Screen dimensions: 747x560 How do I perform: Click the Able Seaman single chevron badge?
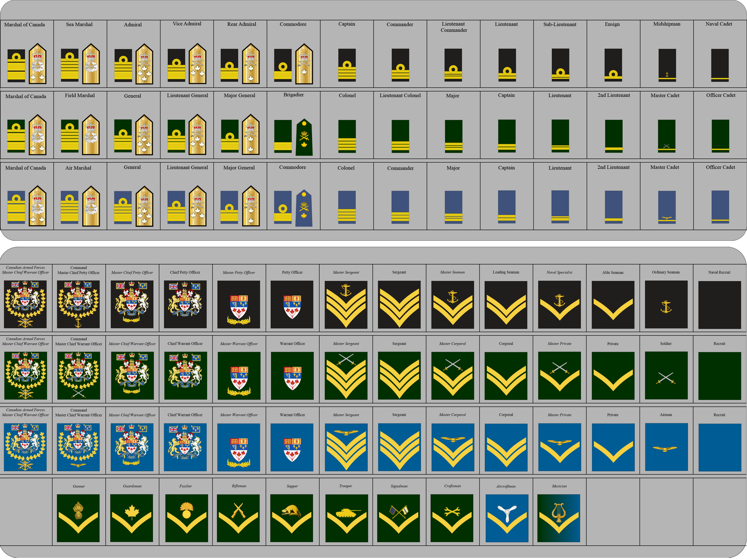tap(613, 305)
